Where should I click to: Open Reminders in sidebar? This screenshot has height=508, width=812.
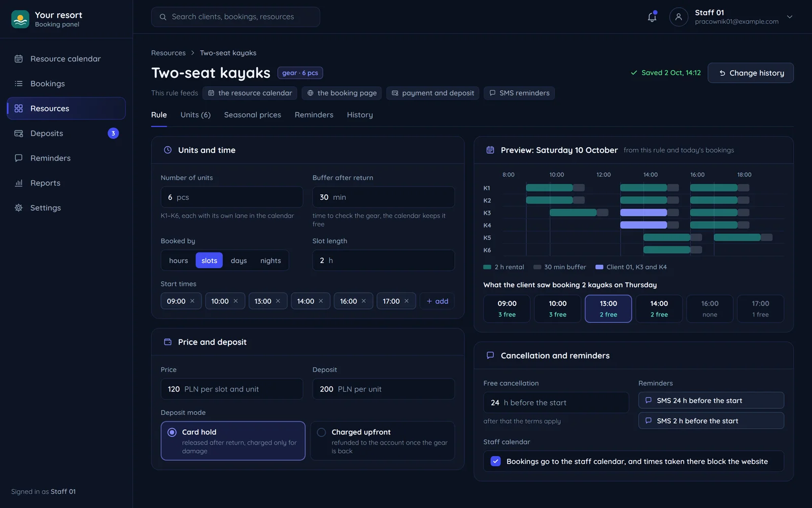[66, 158]
